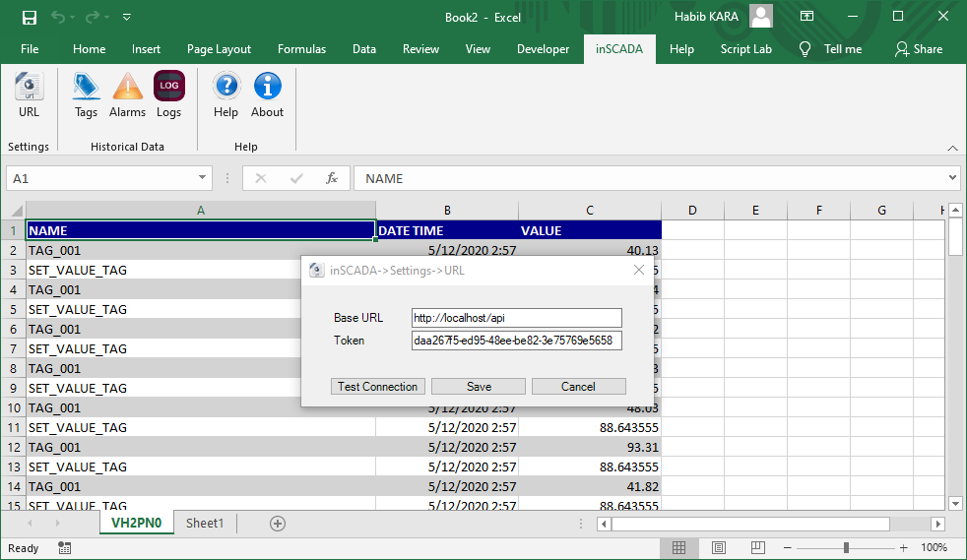Switch to Page Layout view icon

click(x=719, y=547)
